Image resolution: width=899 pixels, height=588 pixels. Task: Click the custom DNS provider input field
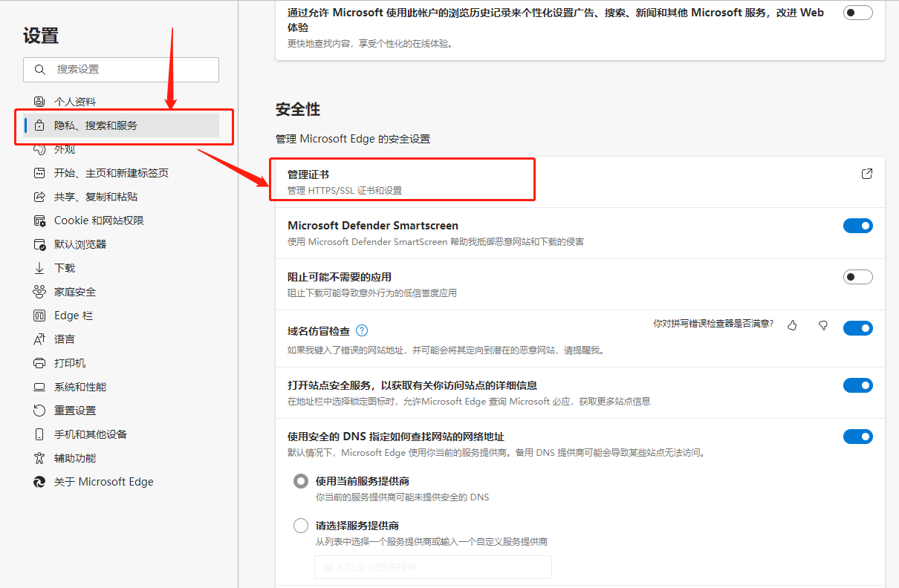433,567
